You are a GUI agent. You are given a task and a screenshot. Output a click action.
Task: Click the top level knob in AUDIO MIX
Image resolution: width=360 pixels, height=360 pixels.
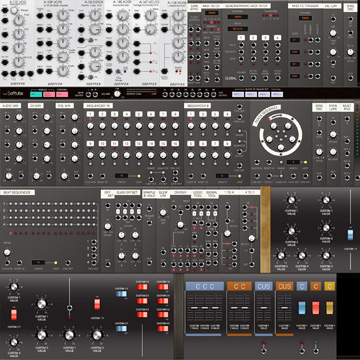[19, 117]
